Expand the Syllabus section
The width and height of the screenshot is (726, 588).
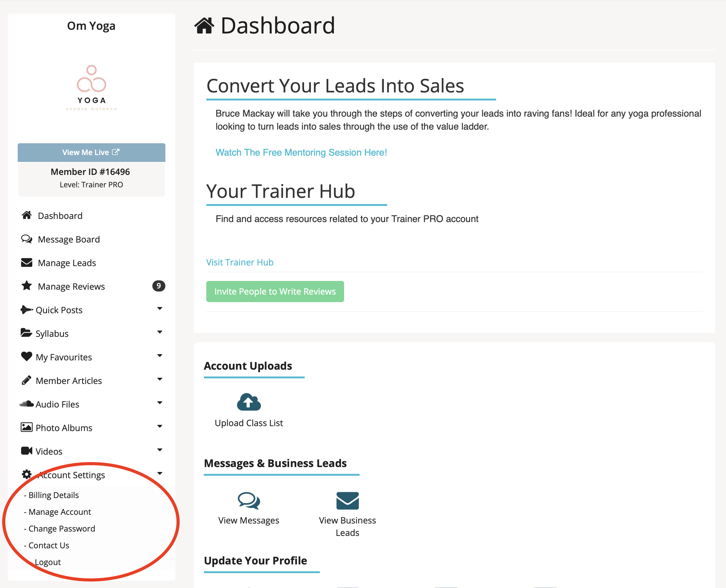pyautogui.click(x=160, y=332)
